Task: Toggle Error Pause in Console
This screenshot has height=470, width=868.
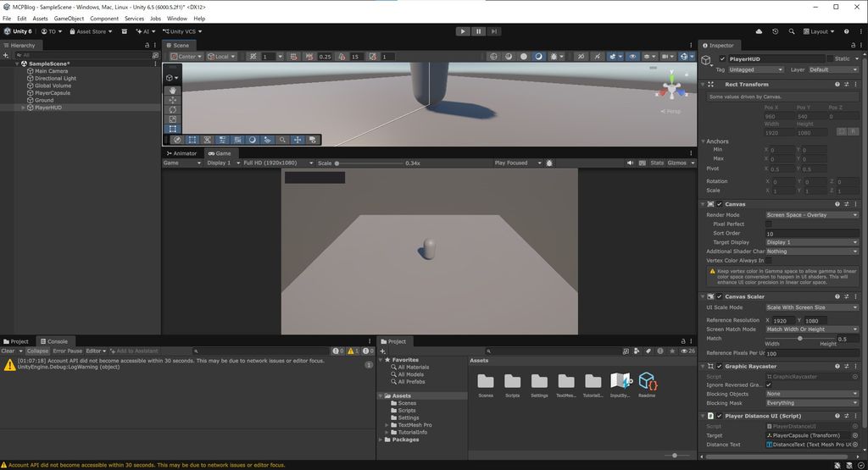Action: point(68,351)
